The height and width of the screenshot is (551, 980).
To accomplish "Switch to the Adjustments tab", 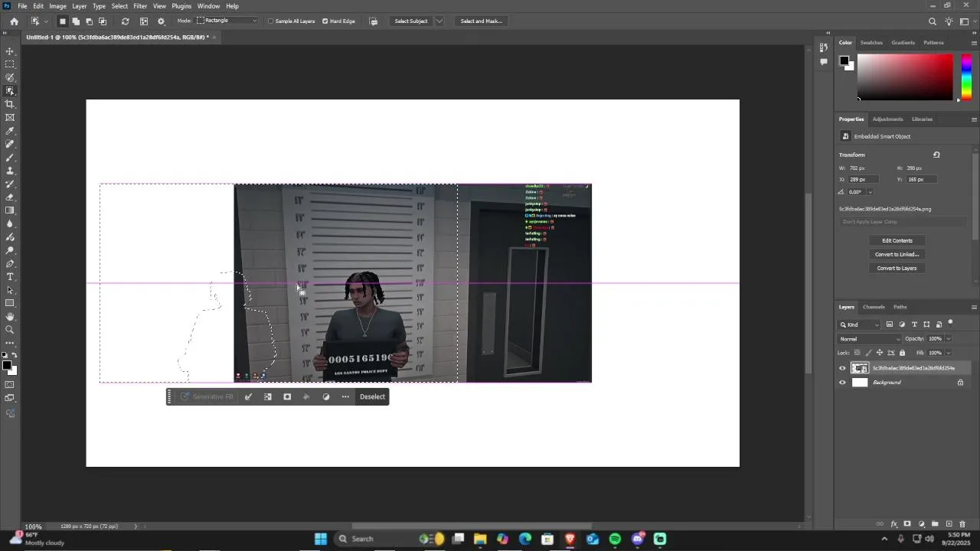I will pos(887,119).
